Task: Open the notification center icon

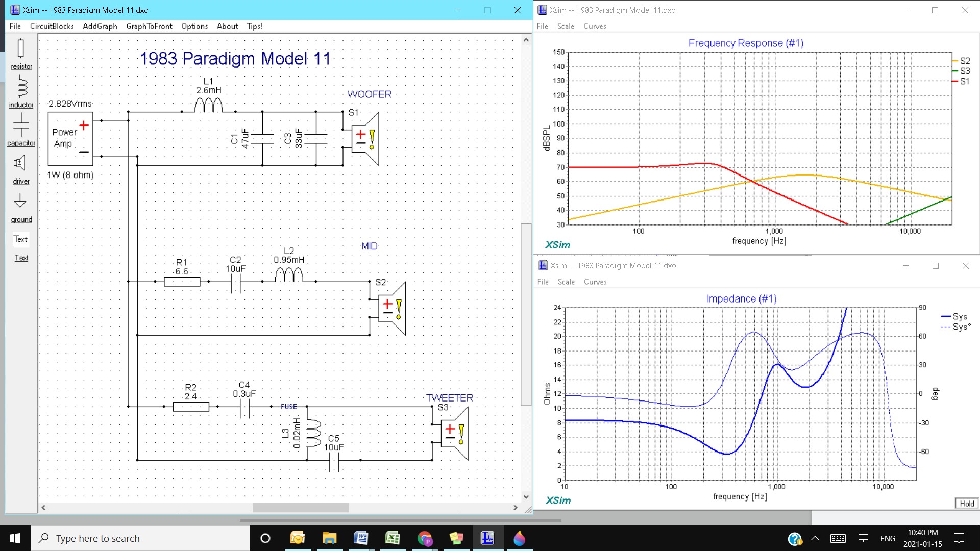Action: (959, 538)
